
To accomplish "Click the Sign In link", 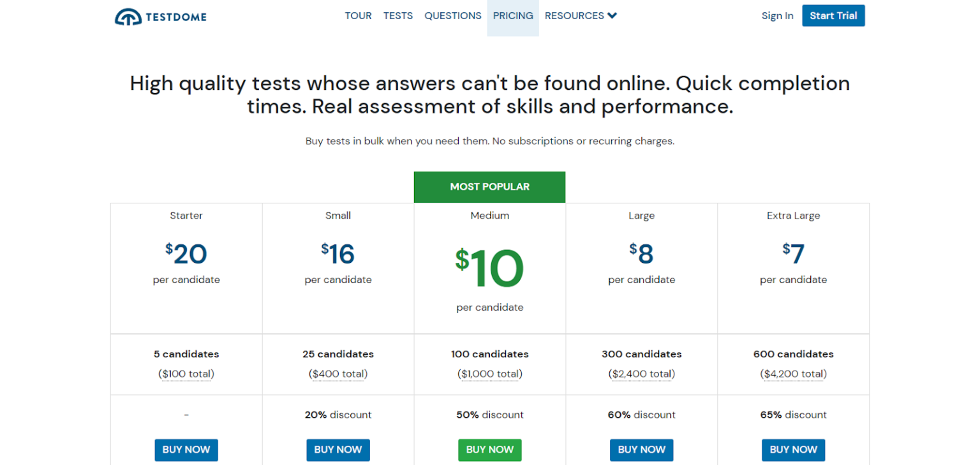I will point(777,15).
